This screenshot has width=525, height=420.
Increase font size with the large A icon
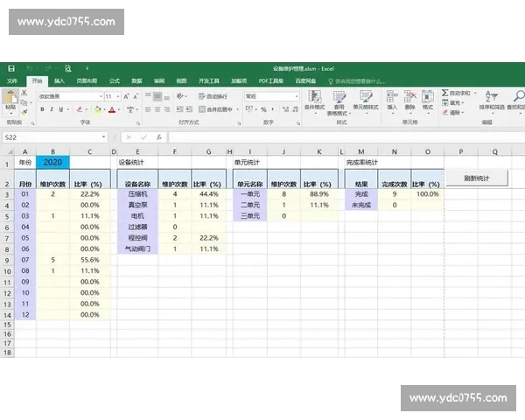pyautogui.click(x=126, y=96)
